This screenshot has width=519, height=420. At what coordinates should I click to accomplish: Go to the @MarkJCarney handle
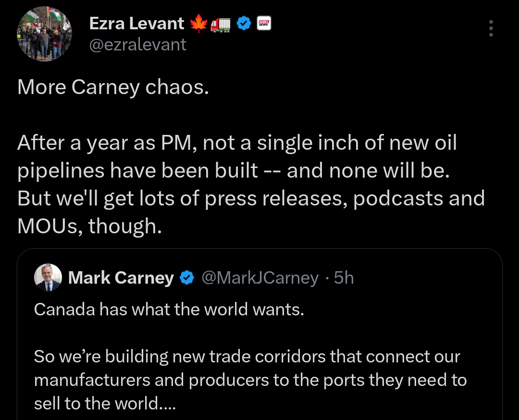(259, 277)
